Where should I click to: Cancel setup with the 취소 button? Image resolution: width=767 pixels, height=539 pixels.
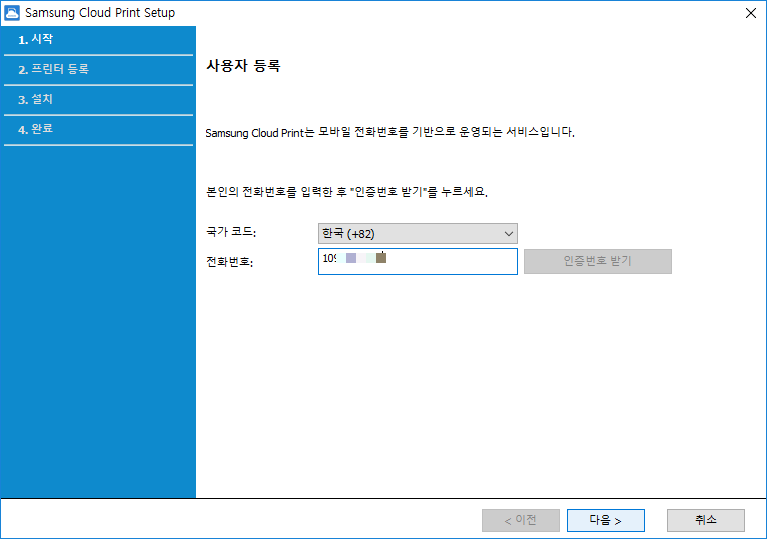(706, 520)
